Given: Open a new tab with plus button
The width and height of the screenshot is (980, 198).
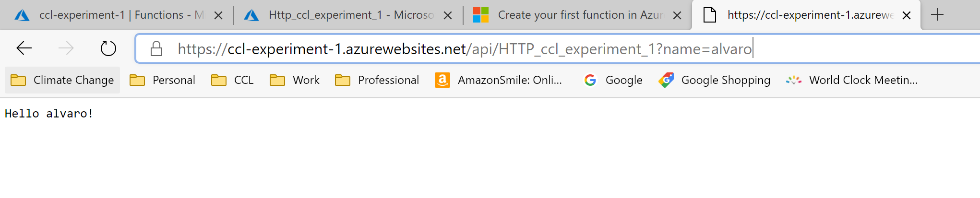Looking at the screenshot, I should [x=937, y=15].
